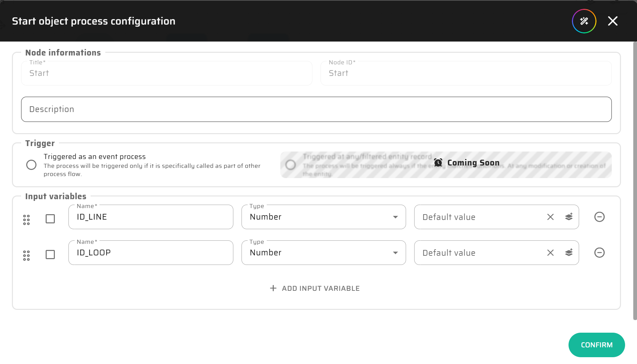Screen dimensions: 637x364
Task: Remove the ID_LINE input variable
Action: 599,217
